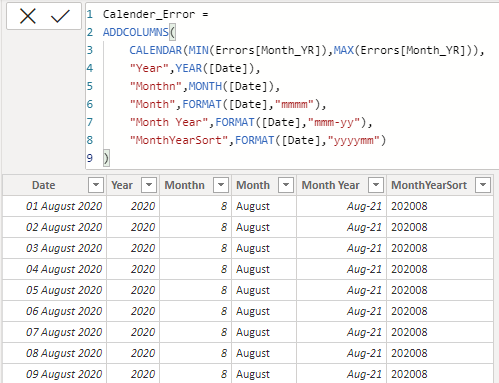The height and width of the screenshot is (383, 499).
Task: Click closing parenthesis on line 9
Action: (106, 158)
